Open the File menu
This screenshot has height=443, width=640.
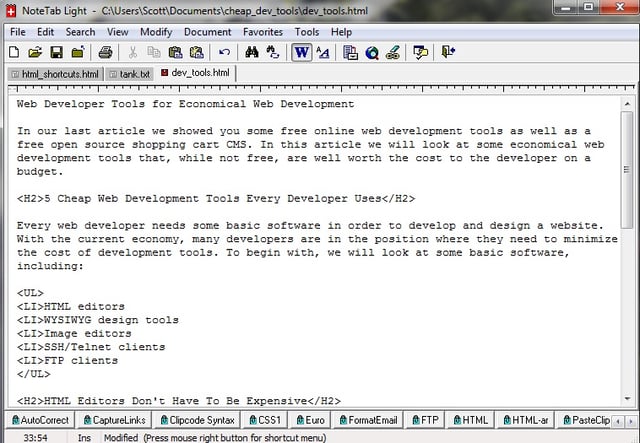click(x=18, y=32)
